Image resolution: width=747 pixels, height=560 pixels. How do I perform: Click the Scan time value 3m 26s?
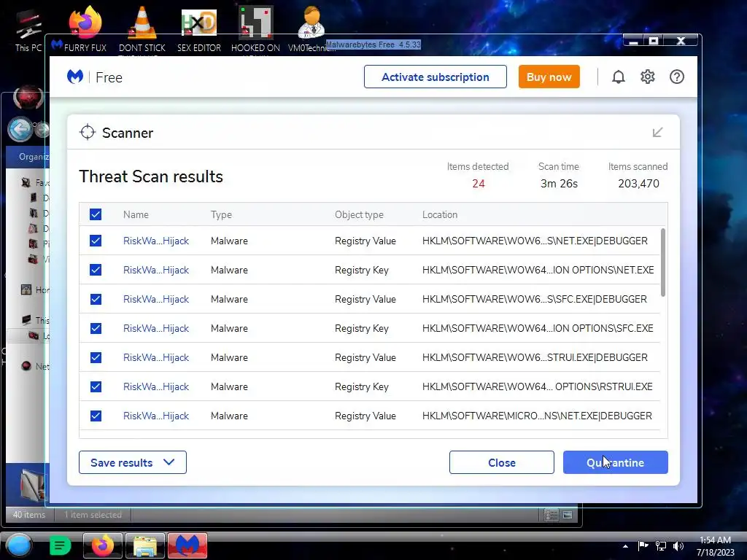559,183
